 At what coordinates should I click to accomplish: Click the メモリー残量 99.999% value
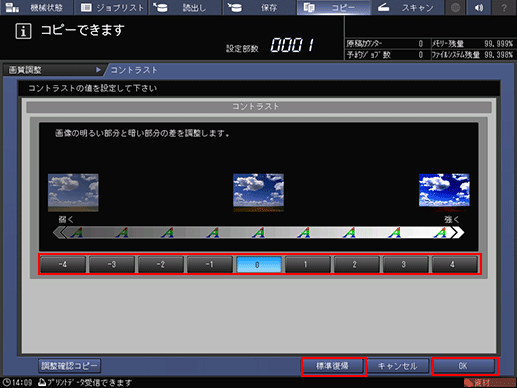pos(499,44)
